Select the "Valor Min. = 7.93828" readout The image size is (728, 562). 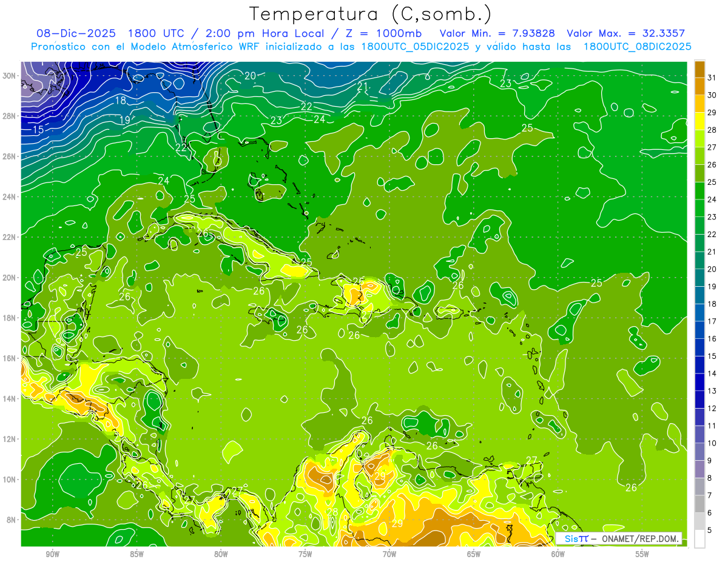pyautogui.click(x=497, y=33)
